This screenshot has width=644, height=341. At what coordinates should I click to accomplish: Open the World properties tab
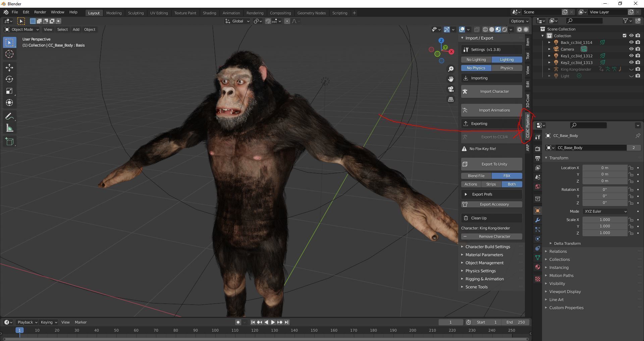pyautogui.click(x=538, y=187)
